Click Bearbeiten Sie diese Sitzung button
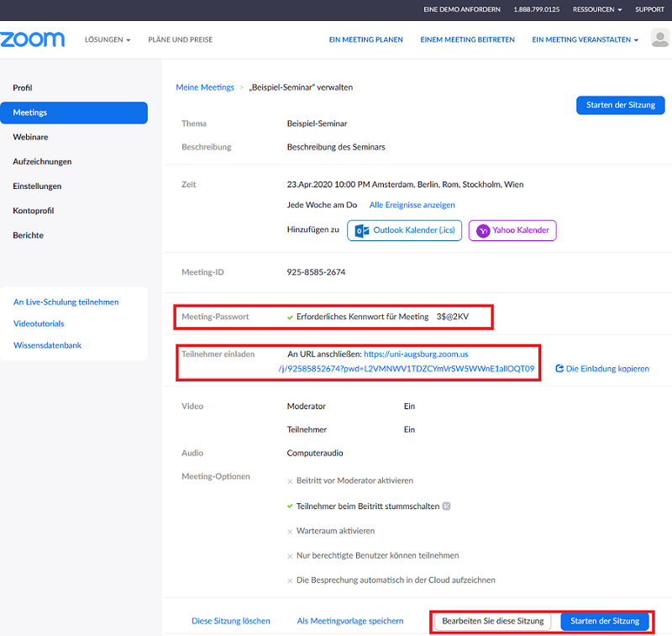 click(x=494, y=622)
